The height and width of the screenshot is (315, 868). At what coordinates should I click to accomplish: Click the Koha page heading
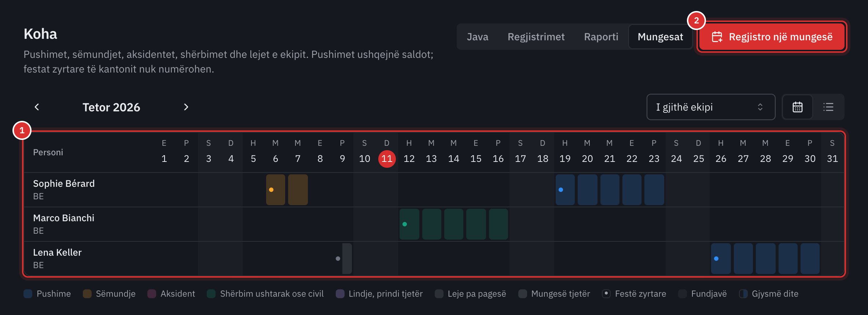pos(40,34)
